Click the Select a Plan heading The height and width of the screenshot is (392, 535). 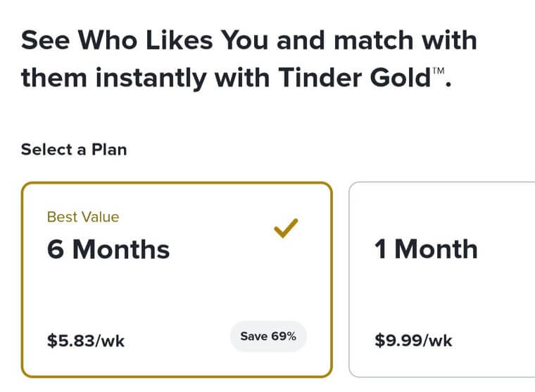point(74,149)
